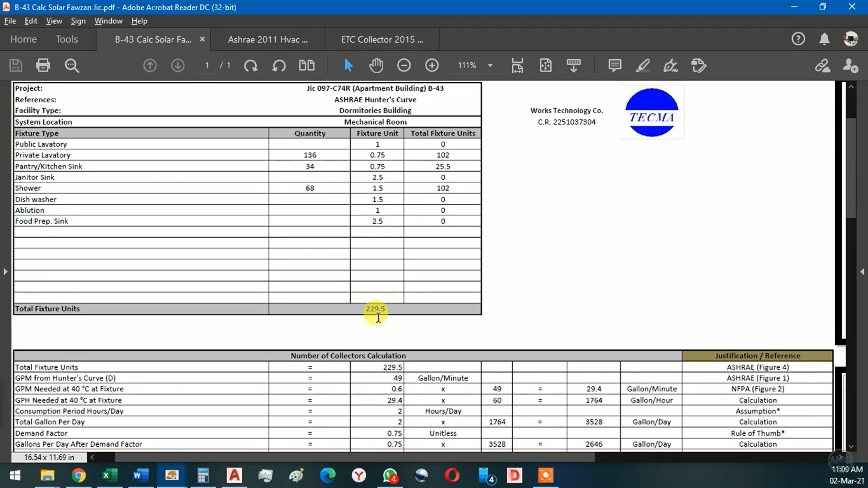The height and width of the screenshot is (488, 868).
Task: Activate the blue Selection arrow tool
Action: [348, 65]
